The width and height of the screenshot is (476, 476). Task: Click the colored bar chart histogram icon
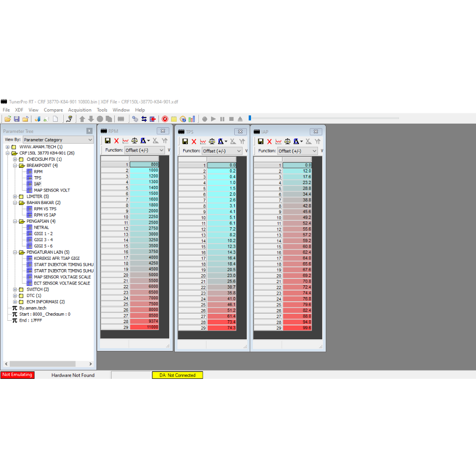(x=192, y=119)
